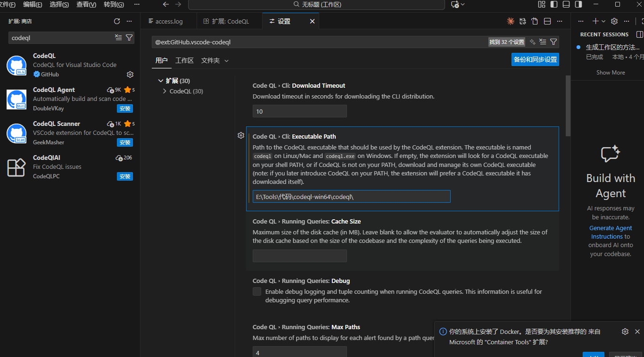Open the chat panel settings gear

(614, 21)
